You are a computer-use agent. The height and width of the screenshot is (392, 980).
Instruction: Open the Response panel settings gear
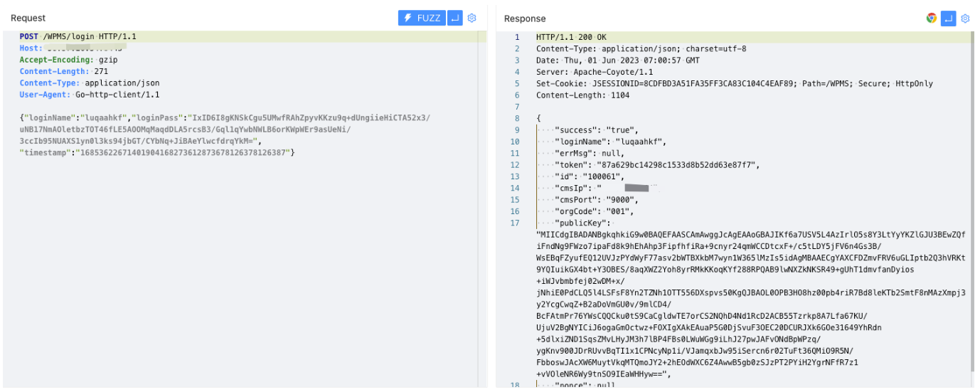point(965,18)
